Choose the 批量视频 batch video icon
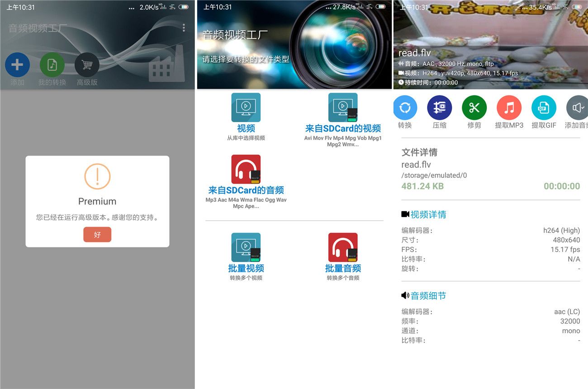 point(246,247)
